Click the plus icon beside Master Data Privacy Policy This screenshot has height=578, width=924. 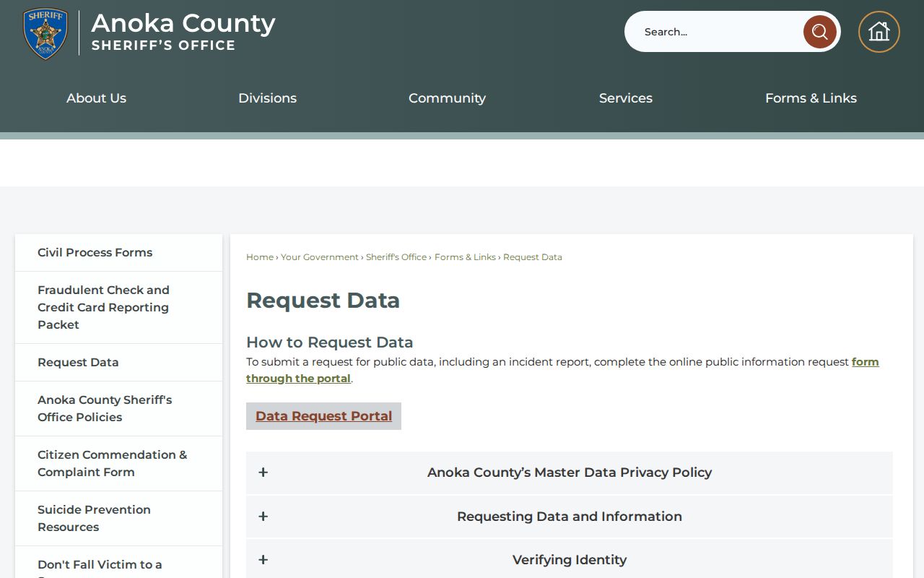tap(263, 473)
